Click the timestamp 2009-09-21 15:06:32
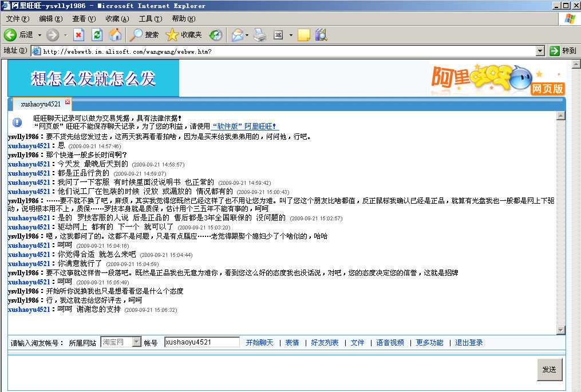581x392 pixels. point(151,310)
